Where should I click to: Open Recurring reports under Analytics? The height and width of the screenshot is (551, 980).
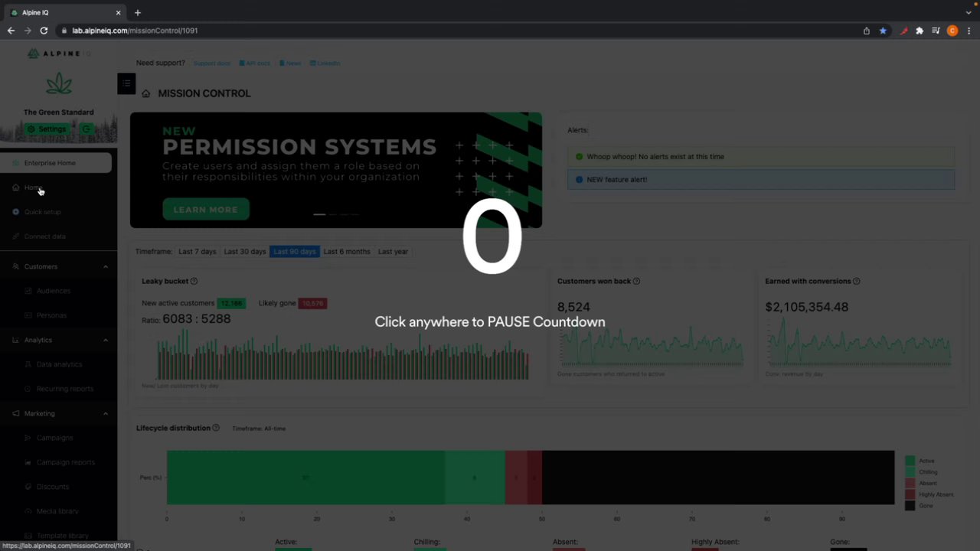click(64, 389)
